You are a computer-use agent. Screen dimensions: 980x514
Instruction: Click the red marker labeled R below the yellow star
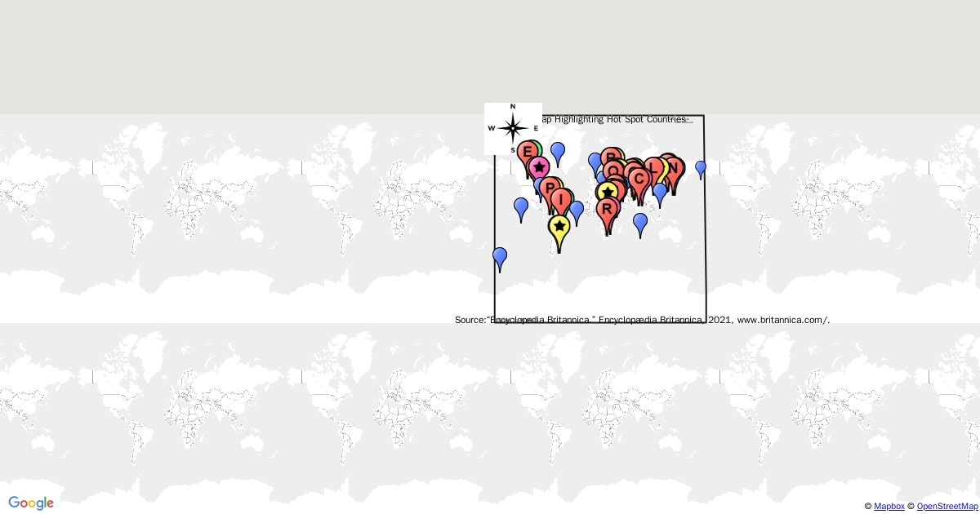tap(606, 208)
